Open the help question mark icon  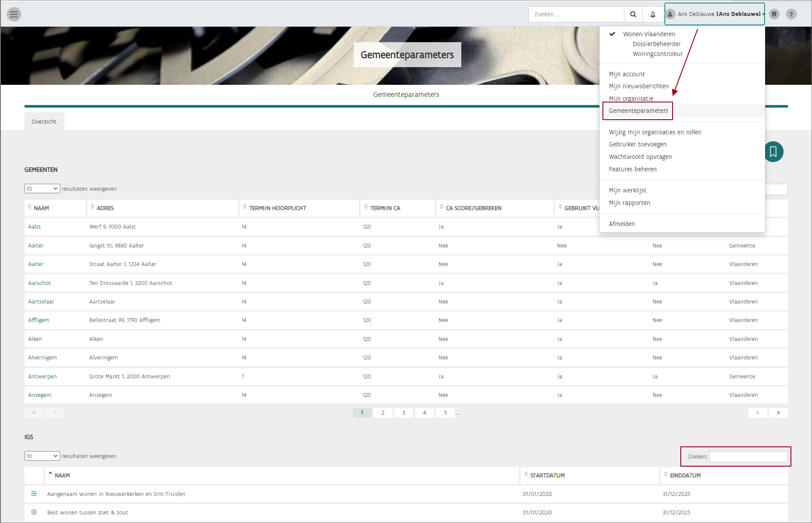(x=791, y=14)
